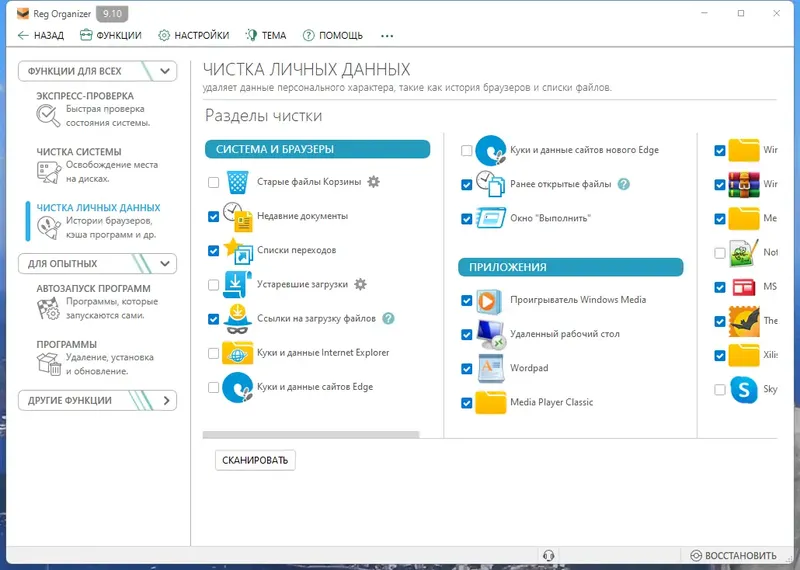Click The Bat! icon

click(x=744, y=321)
